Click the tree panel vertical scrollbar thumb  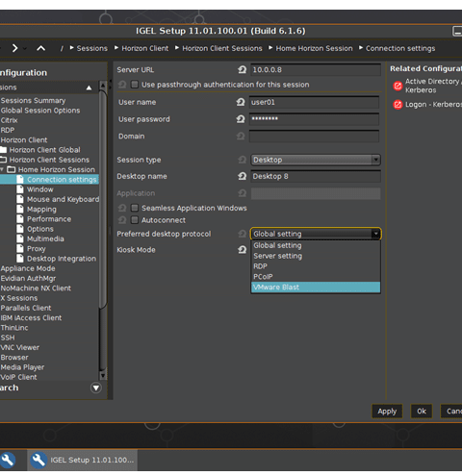click(x=103, y=199)
